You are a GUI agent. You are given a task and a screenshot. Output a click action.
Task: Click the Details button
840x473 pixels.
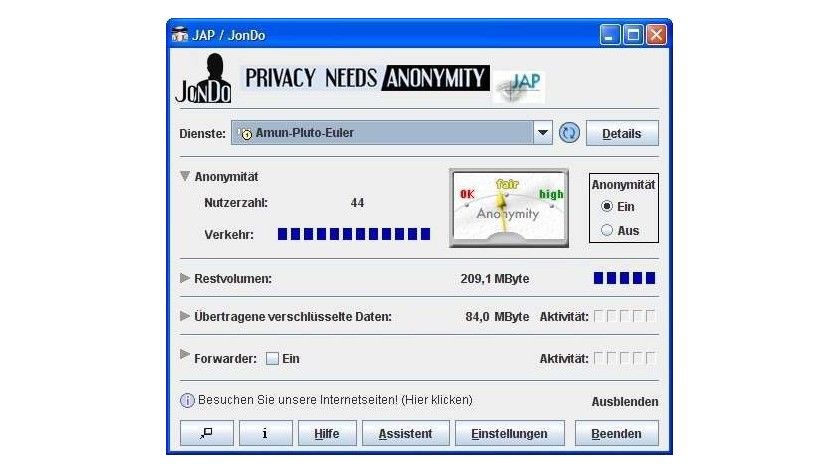(x=622, y=133)
